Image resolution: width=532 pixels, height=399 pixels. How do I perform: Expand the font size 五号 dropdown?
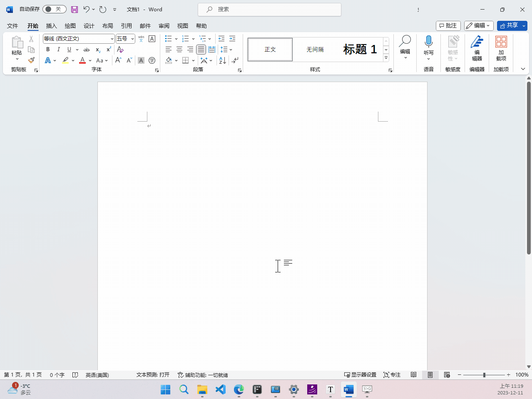click(132, 39)
